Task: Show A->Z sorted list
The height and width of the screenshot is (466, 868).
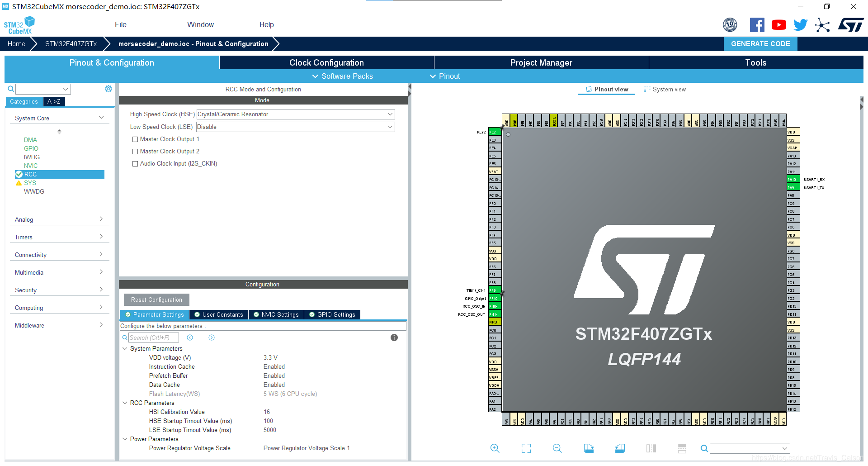Action: [x=54, y=102]
